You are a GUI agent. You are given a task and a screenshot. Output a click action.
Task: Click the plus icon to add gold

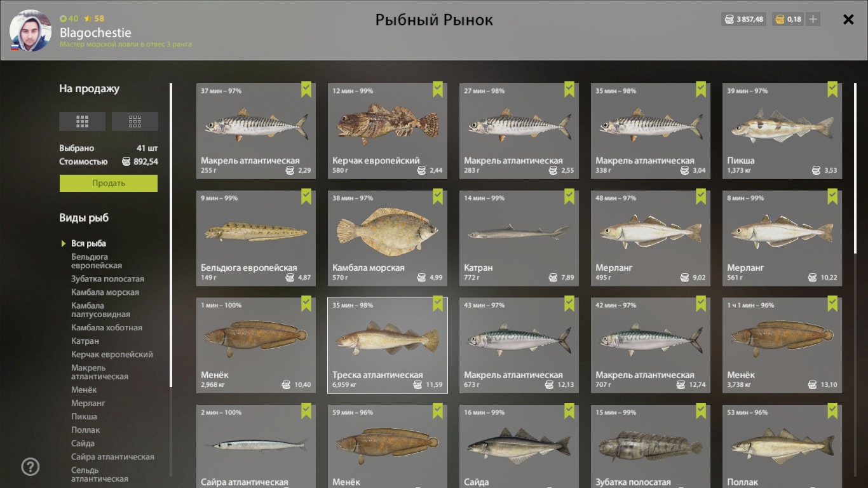pyautogui.click(x=813, y=19)
